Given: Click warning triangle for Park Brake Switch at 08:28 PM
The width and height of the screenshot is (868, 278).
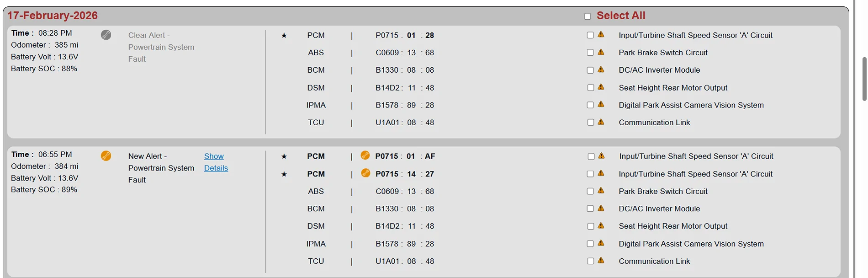Looking at the screenshot, I should tap(601, 52).
